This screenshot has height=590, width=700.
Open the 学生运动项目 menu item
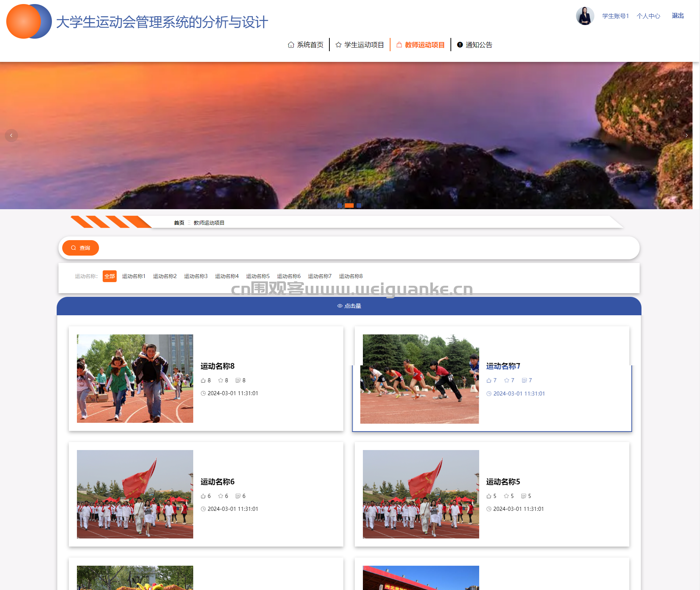point(360,45)
